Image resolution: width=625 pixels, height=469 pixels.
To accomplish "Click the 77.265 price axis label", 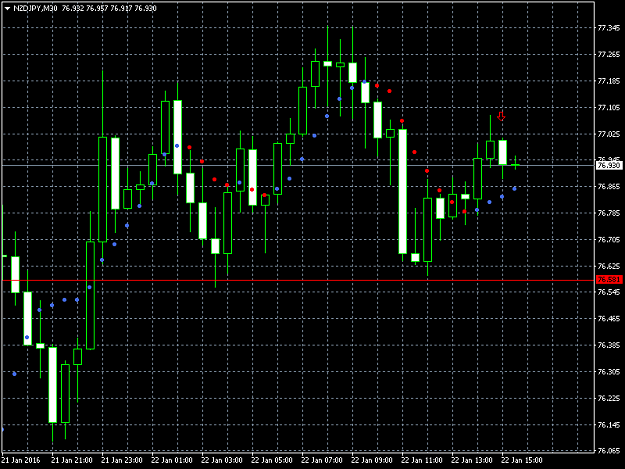I will click(x=609, y=55).
